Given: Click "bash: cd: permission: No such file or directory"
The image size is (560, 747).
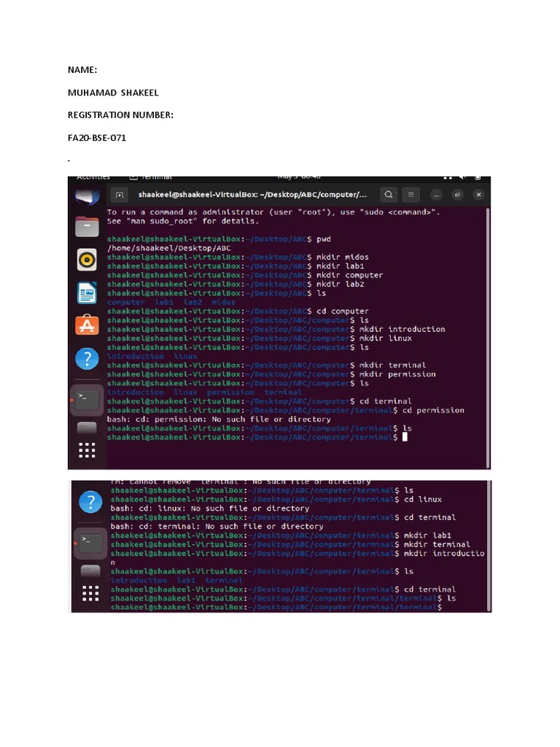Looking at the screenshot, I should coord(219,419).
